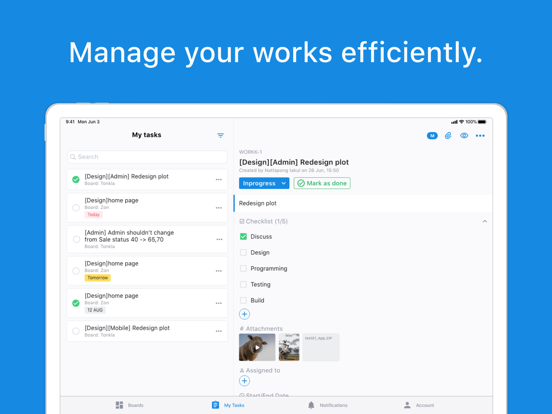Open the filter icon beside My tasks

point(220,135)
